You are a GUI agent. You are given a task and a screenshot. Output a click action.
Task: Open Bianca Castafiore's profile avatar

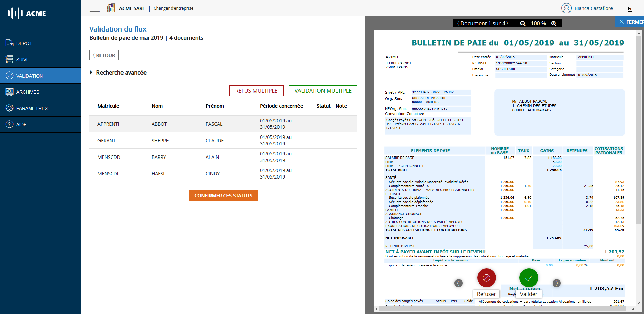coord(567,8)
